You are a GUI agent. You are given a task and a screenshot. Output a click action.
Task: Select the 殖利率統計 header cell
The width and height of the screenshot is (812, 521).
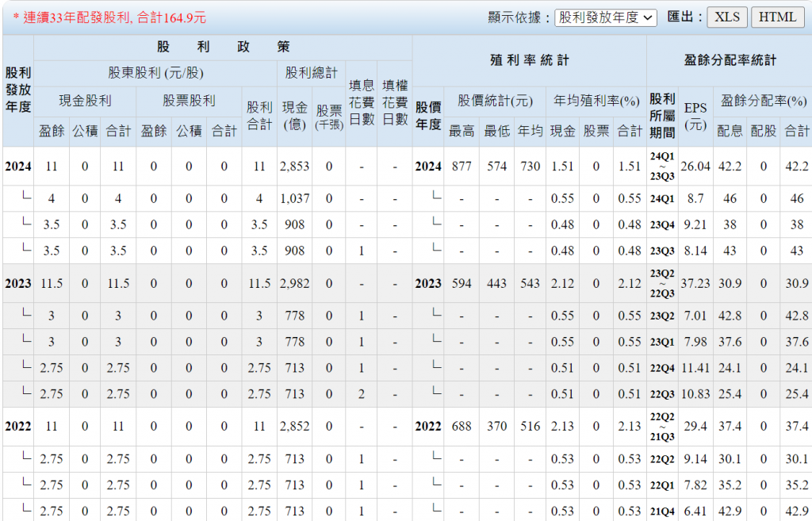[x=529, y=60]
